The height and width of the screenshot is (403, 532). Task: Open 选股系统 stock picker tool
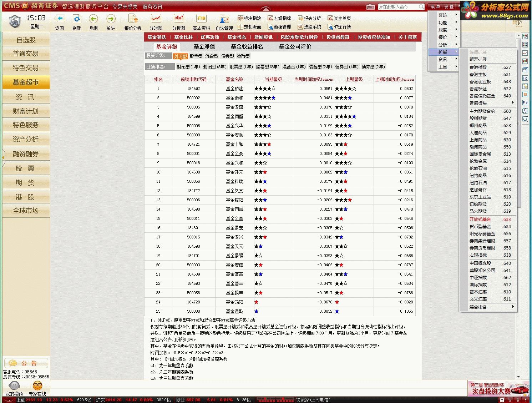[x=309, y=27]
